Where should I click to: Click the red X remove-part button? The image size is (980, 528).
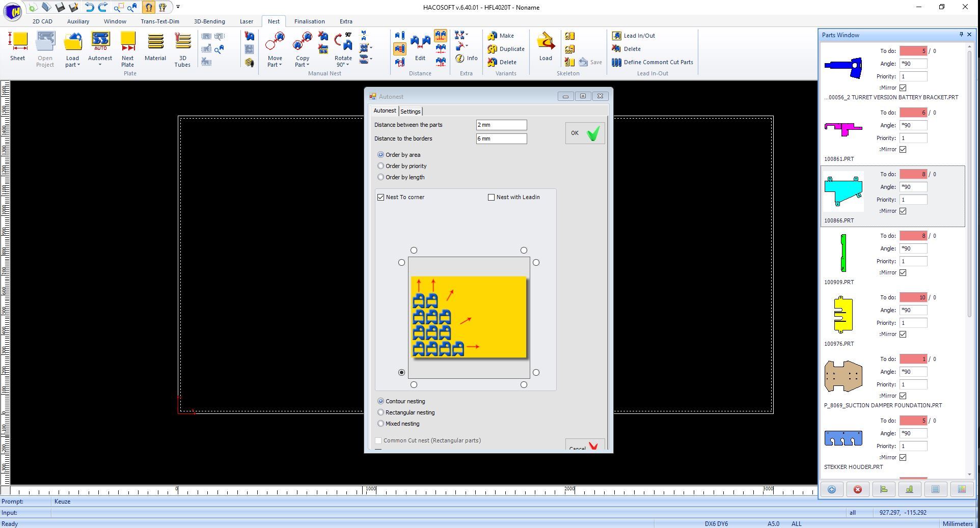pos(858,489)
